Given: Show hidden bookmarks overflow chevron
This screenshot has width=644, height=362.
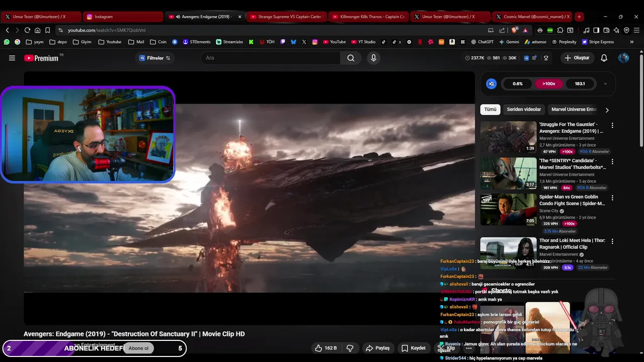Looking at the screenshot, I should click(631, 42).
